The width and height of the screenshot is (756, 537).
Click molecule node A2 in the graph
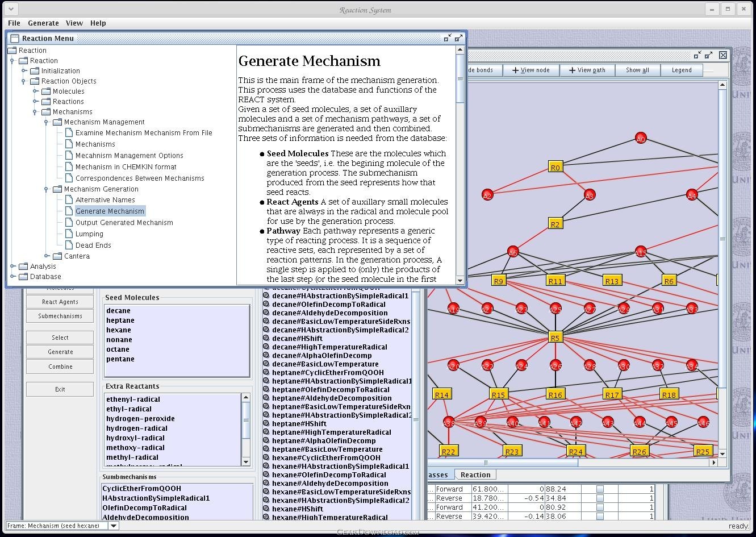point(487,195)
